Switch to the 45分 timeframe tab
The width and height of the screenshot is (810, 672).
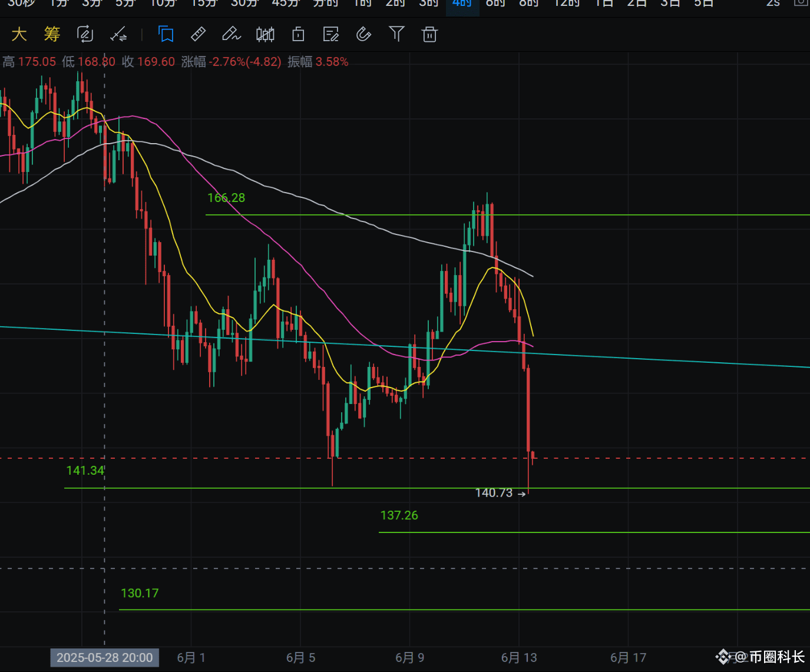tap(286, 4)
